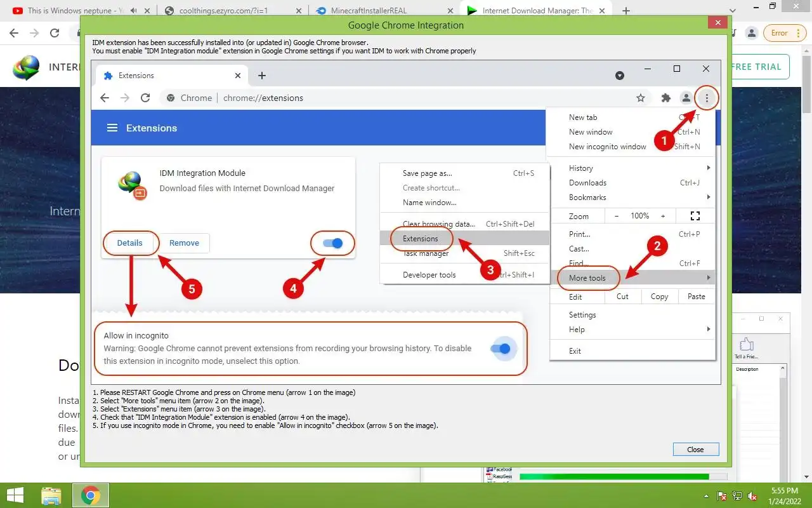Open a new tab in the background Chrome window

pyautogui.click(x=626, y=11)
